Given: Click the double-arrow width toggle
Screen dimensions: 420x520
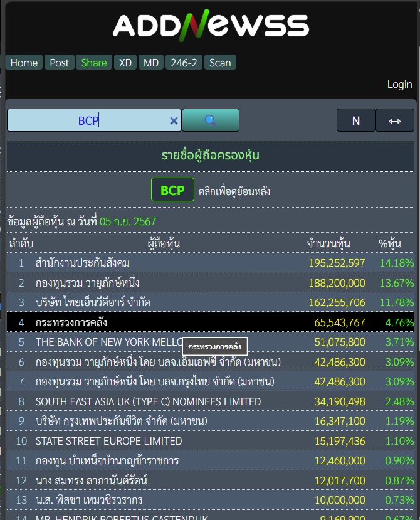Looking at the screenshot, I should (395, 120).
